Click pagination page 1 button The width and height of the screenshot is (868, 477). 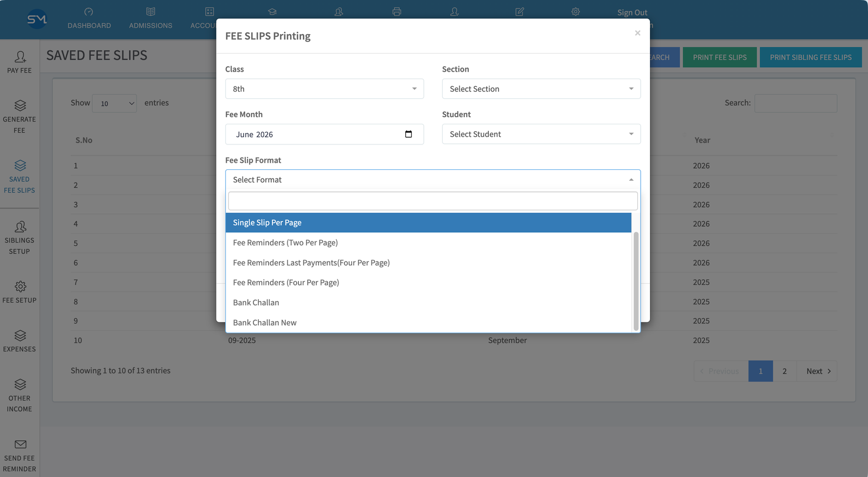click(761, 371)
